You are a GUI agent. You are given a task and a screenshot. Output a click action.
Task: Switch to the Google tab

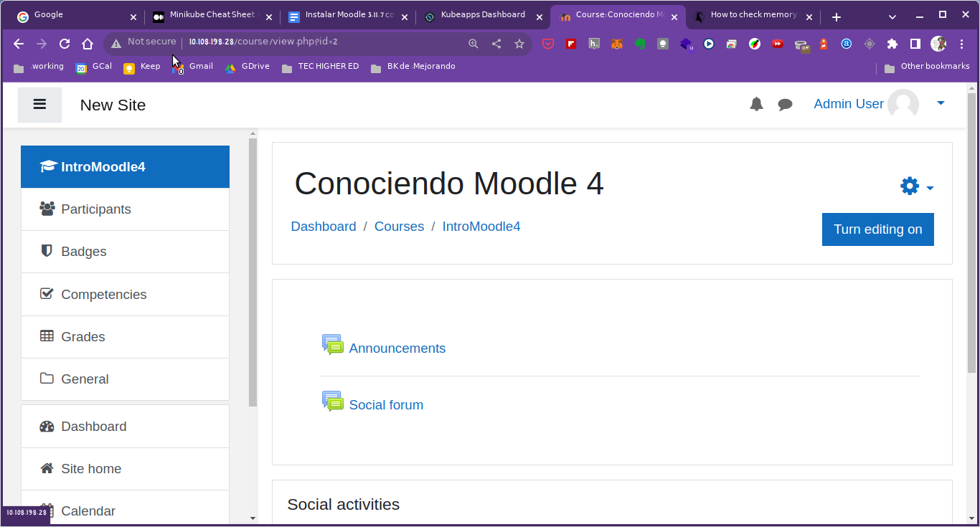click(x=75, y=16)
